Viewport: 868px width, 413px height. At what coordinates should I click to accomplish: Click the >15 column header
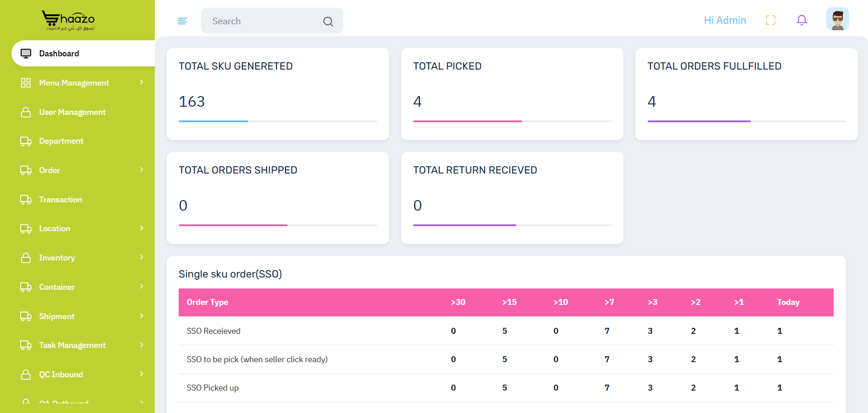click(509, 302)
